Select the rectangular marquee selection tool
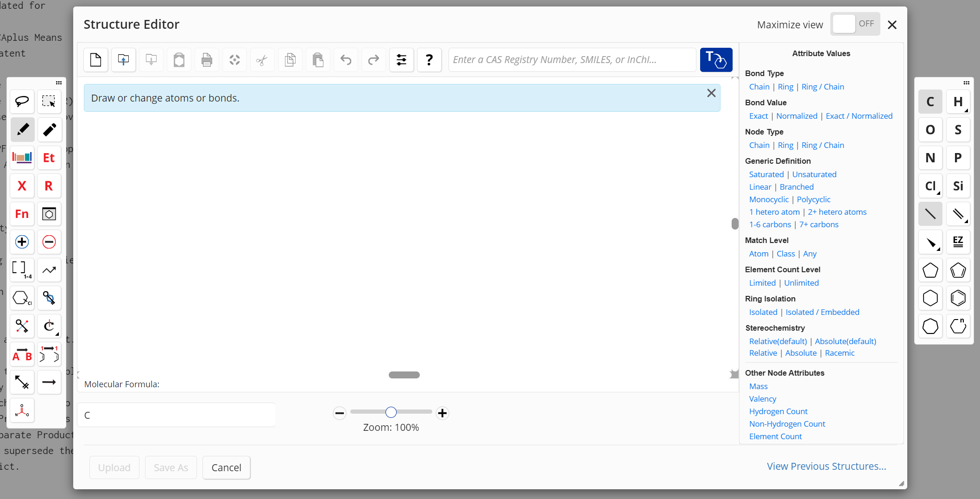 (49, 101)
